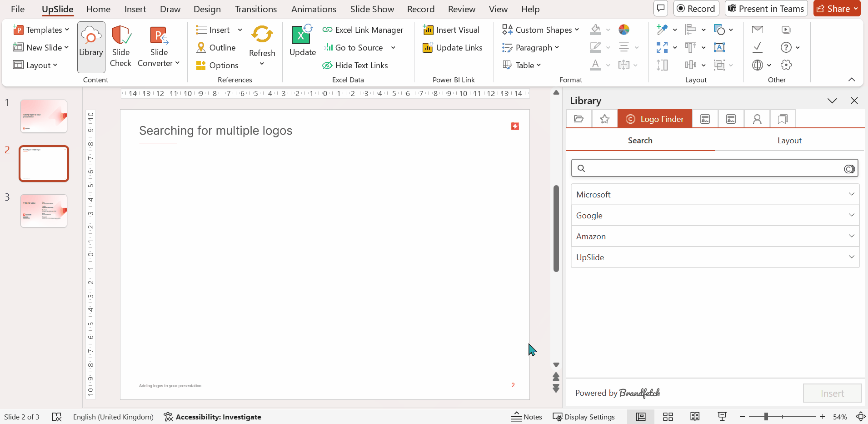Image resolution: width=868 pixels, height=424 pixels.
Task: Open the File menu
Action: click(x=18, y=9)
